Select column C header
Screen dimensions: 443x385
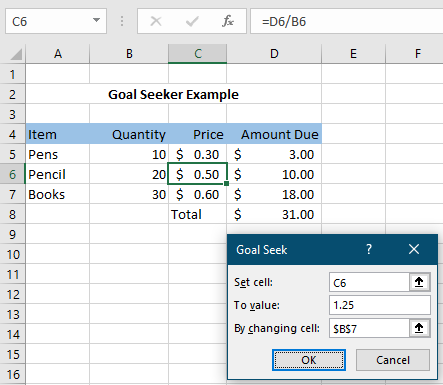click(x=198, y=54)
